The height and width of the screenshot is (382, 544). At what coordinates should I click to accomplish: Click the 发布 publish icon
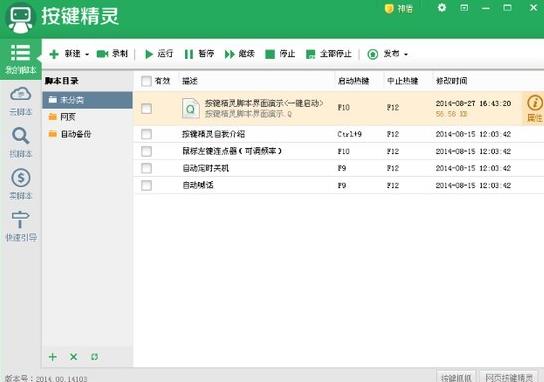click(x=373, y=54)
